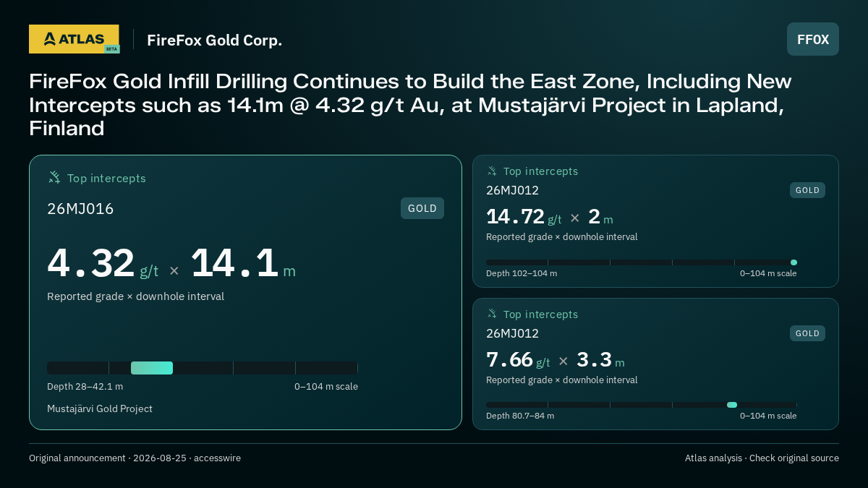This screenshot has width=868, height=488.
Task: Click 'Top intercepts' heading in the large card
Action: pyautogui.click(x=106, y=178)
